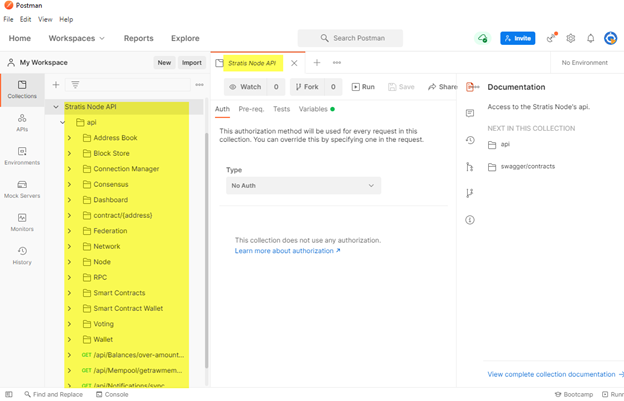Open Learn more about authorization link

coord(287,251)
